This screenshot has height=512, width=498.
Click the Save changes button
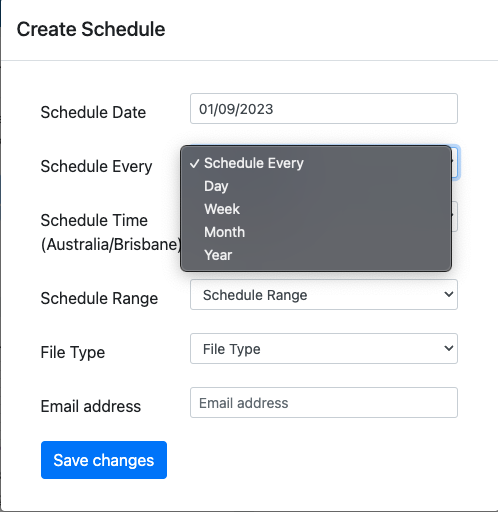[104, 460]
